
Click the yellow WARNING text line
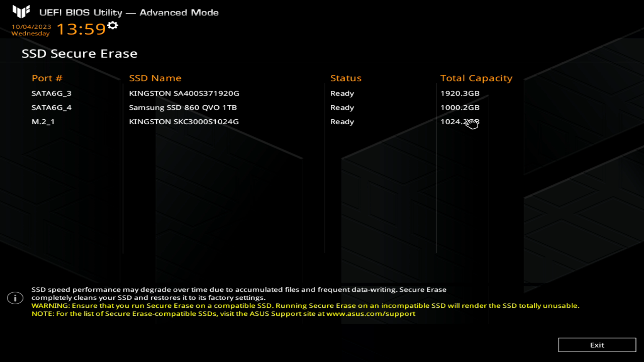pos(305,306)
